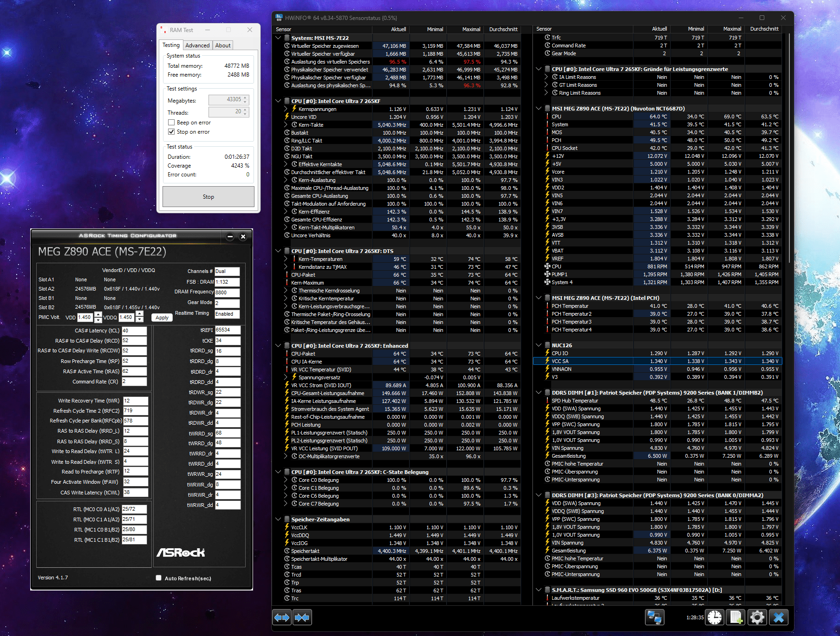The width and height of the screenshot is (840, 636).
Task: Click the fan icon beside PUMP1 row
Action: click(x=547, y=274)
